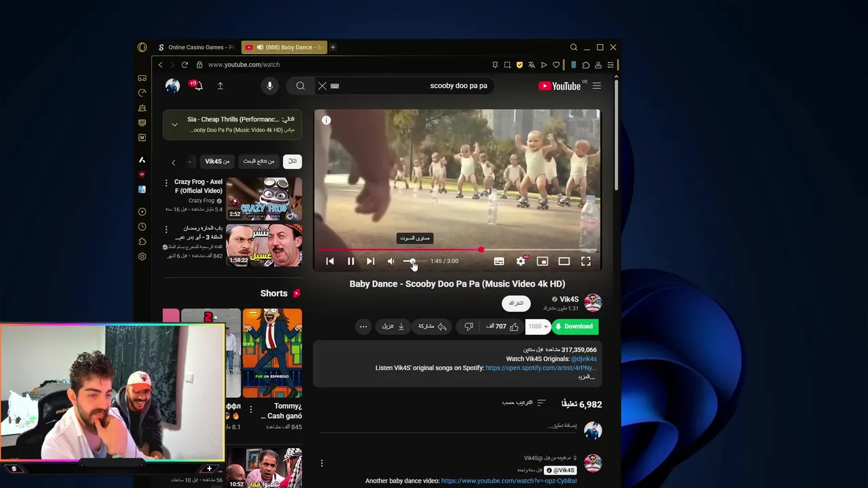The width and height of the screenshot is (868, 488).
Task: Open the notifications bell showing 9+
Action: (197, 85)
